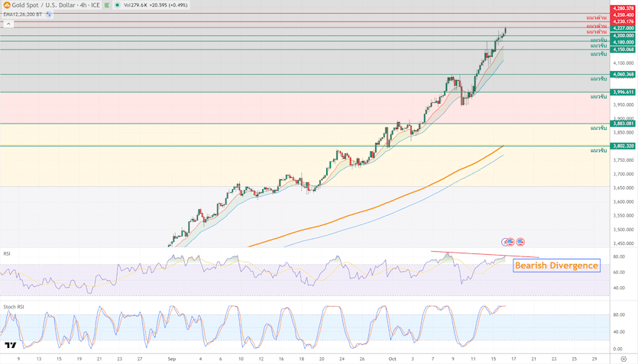This screenshot has height=364, width=638.
Task: Click the gold symbol logo icon
Action: click(x=6, y=5)
